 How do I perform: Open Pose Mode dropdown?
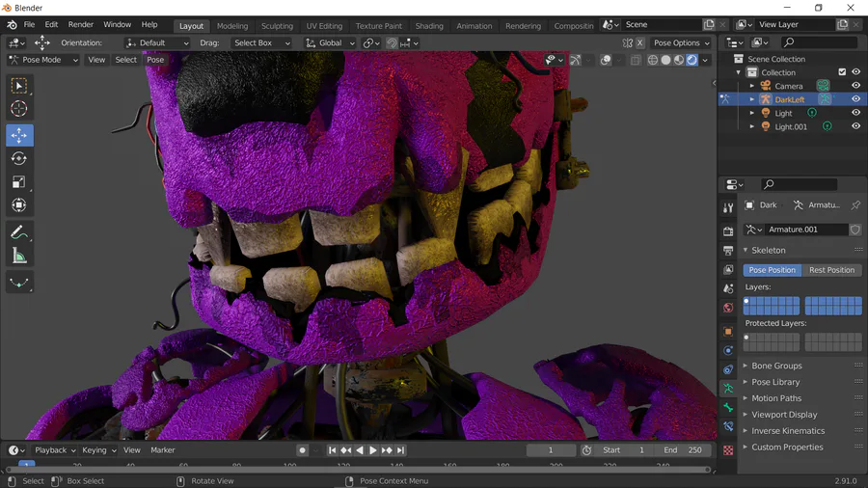click(43, 60)
